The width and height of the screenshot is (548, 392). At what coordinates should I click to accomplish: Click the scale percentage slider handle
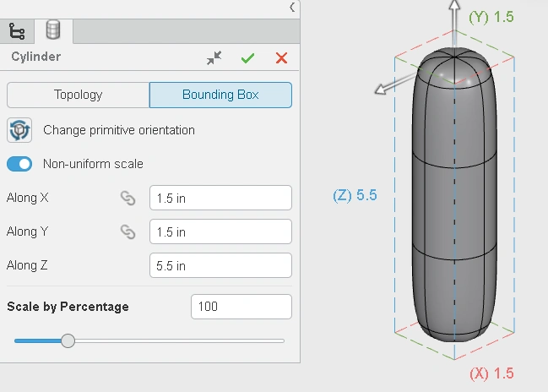(x=68, y=340)
